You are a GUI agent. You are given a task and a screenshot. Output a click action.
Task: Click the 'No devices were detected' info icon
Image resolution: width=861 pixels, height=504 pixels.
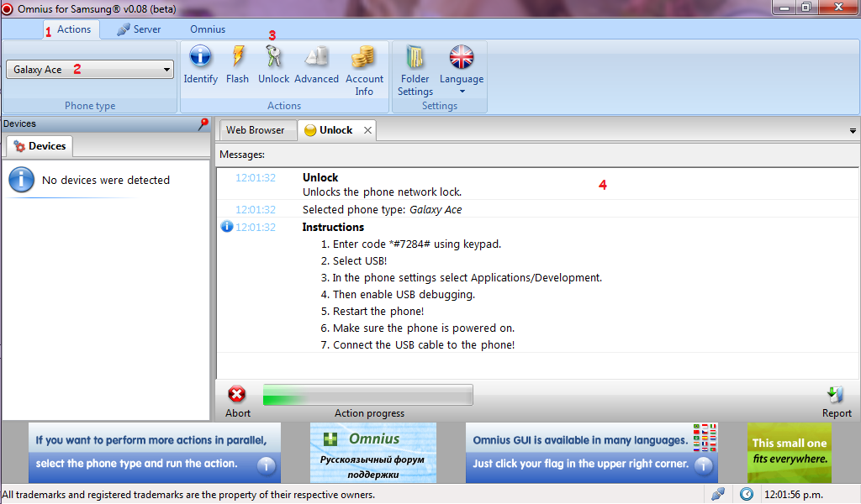pyautogui.click(x=21, y=180)
